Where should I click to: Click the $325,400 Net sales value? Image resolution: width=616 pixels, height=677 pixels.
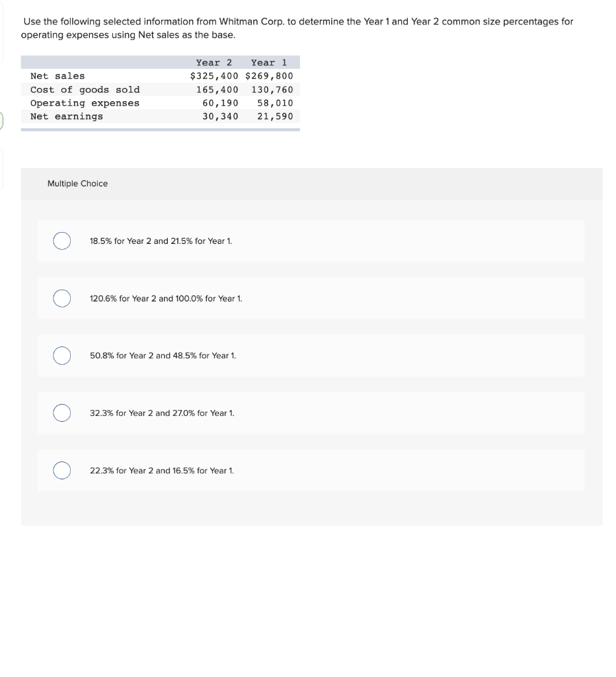tap(214, 75)
